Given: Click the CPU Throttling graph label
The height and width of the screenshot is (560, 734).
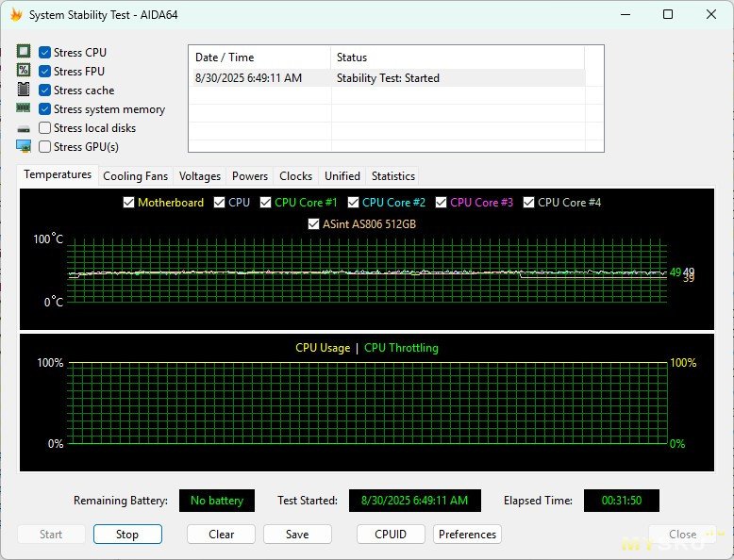Looking at the screenshot, I should (401, 348).
